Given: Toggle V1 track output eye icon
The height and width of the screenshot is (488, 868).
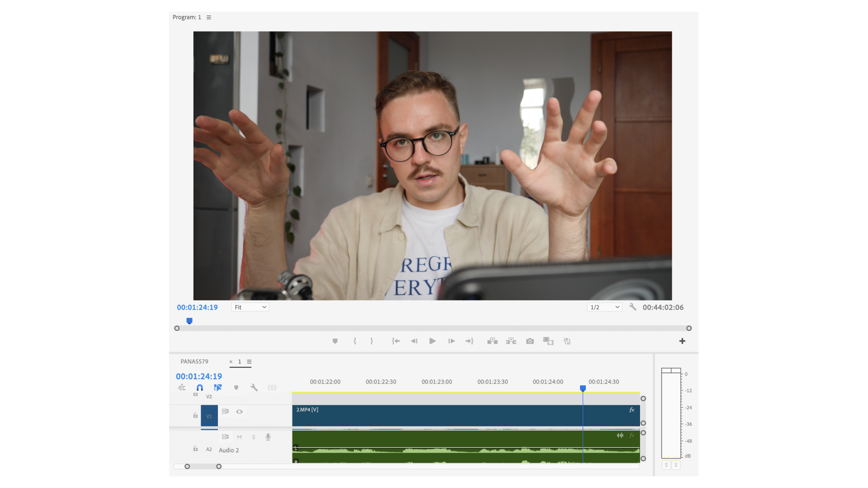Looking at the screenshot, I should tap(240, 412).
